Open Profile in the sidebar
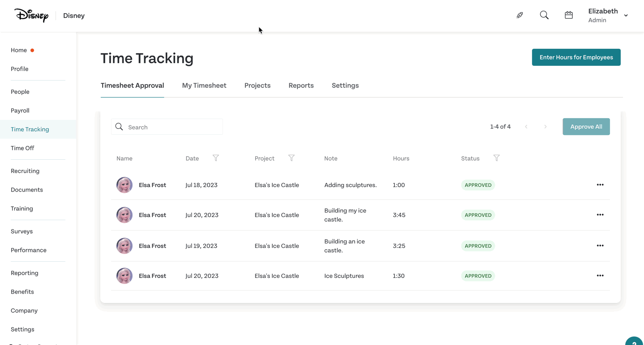 (20, 69)
